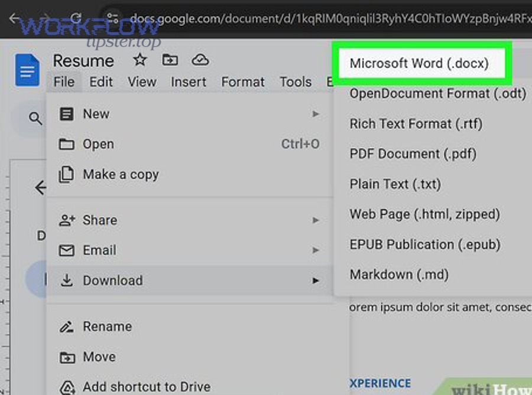Expand the New submenu arrow
Screen dimensions: 532x395
tap(316, 114)
